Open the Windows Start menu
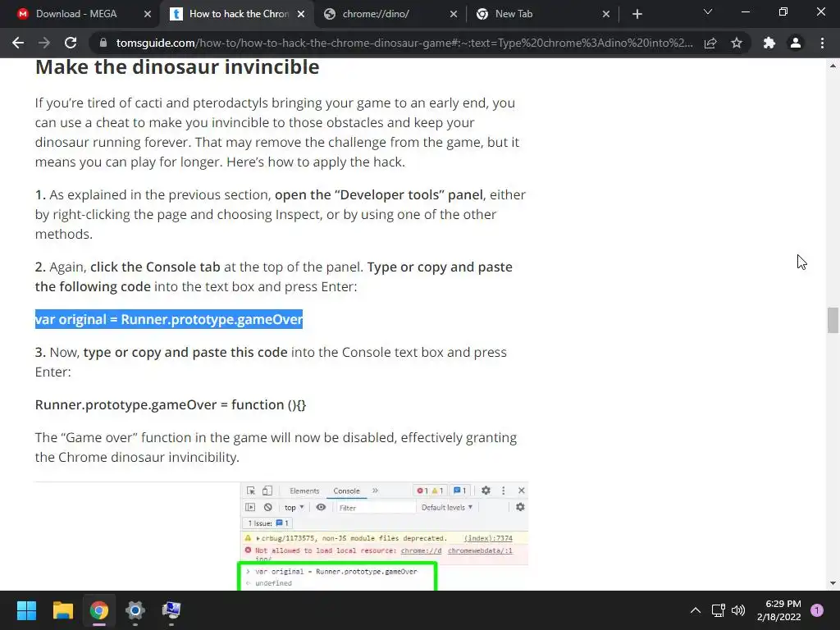Screen dimensions: 840x630 coord(26,610)
